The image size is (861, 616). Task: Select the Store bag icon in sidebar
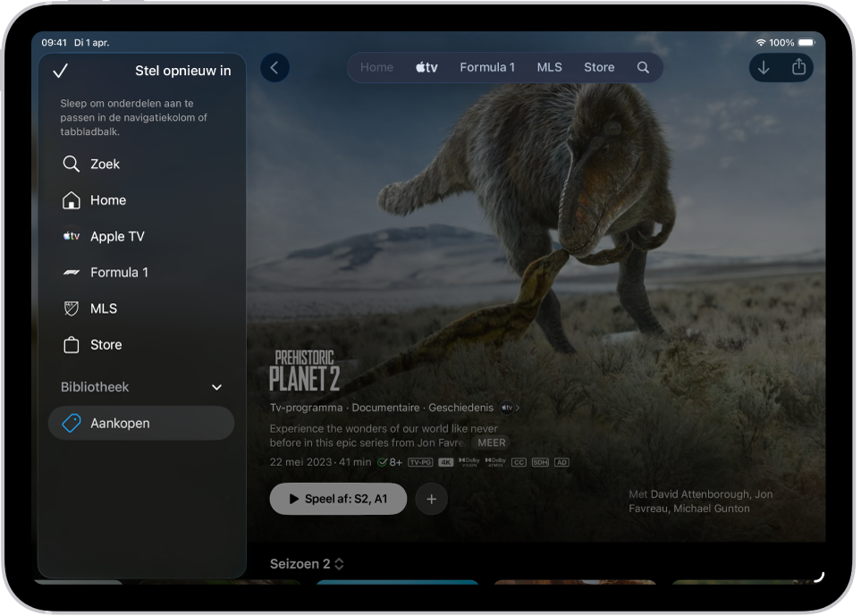(71, 345)
